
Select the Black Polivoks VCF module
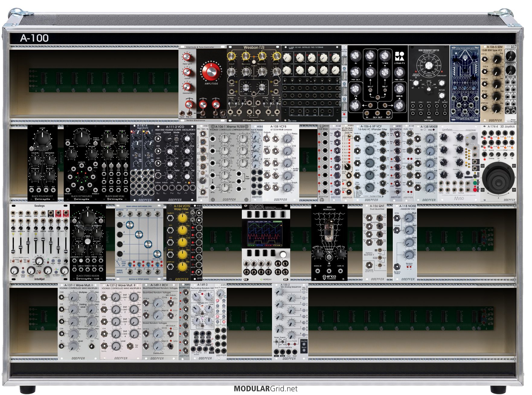click(43, 163)
